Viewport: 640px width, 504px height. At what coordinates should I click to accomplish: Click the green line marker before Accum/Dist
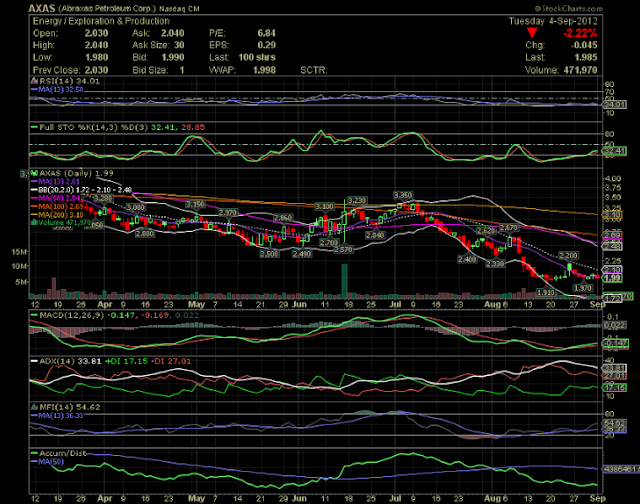[x=35, y=453]
